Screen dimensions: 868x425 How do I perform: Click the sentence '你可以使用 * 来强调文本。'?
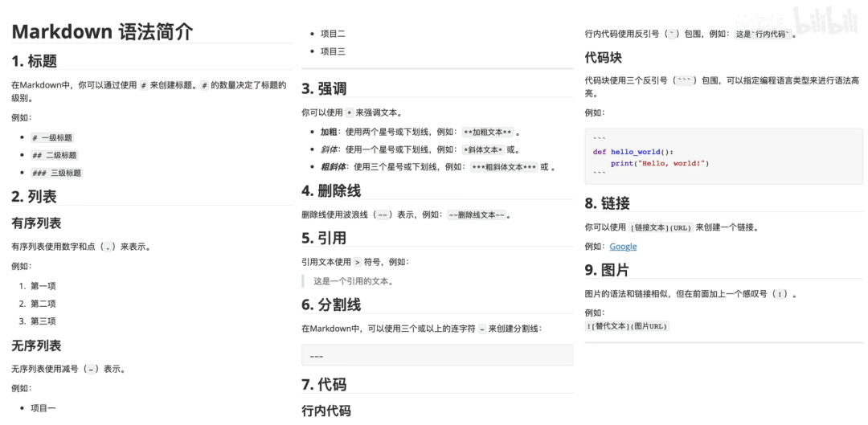pyautogui.click(x=352, y=113)
